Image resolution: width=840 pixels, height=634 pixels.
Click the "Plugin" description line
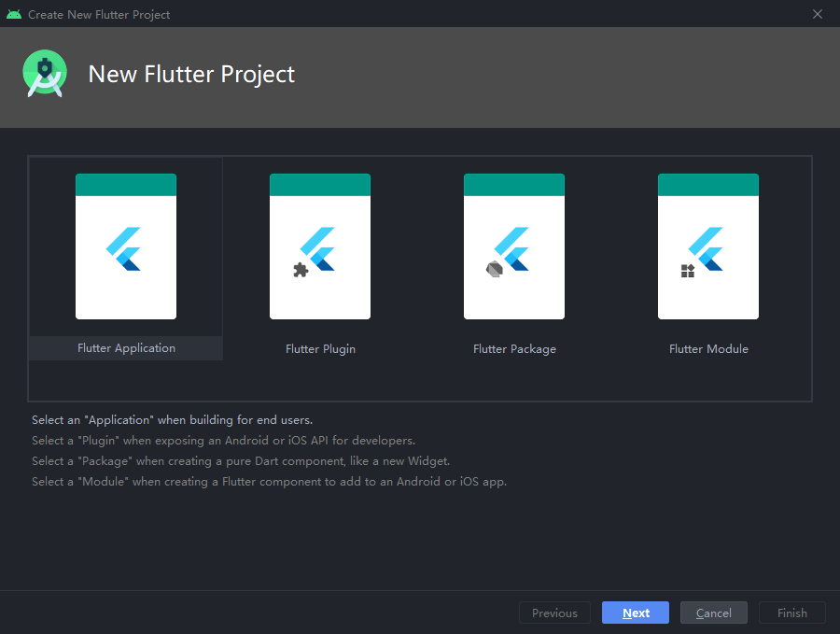coord(223,441)
